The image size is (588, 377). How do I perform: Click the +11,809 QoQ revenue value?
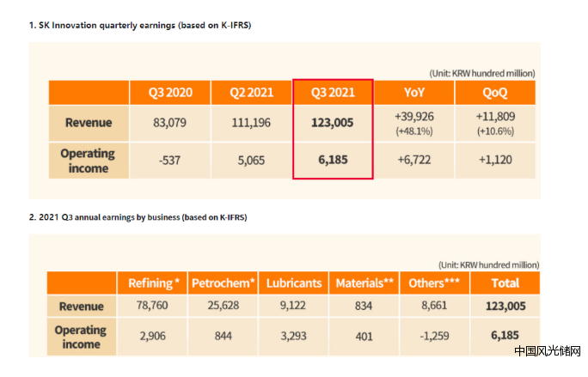click(495, 117)
